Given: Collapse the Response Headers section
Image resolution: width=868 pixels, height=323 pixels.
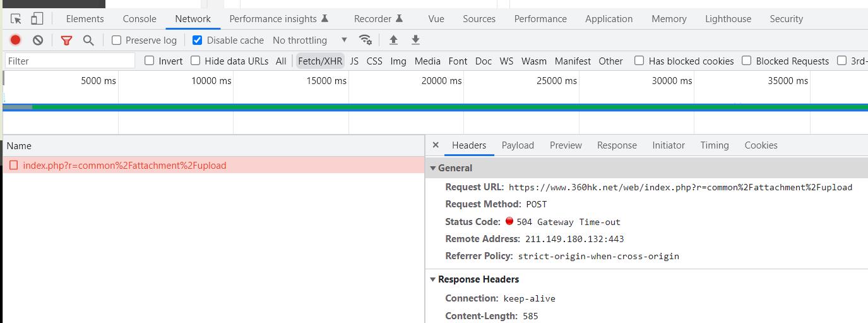Looking at the screenshot, I should pos(433,279).
